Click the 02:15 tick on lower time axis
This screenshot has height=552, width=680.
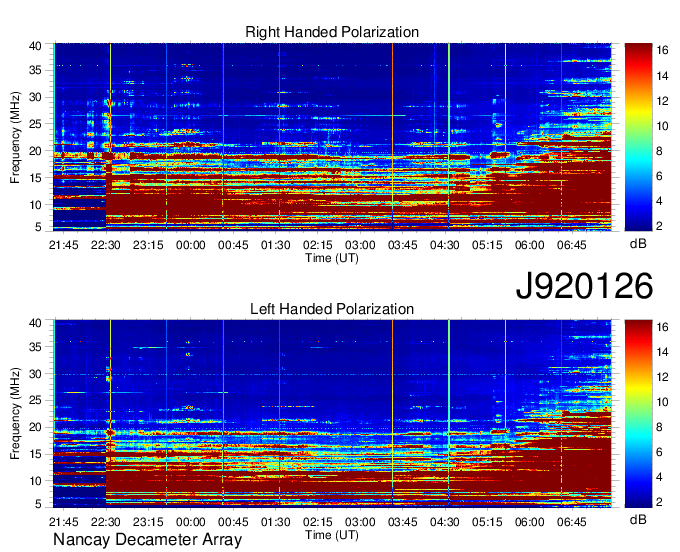318,522
